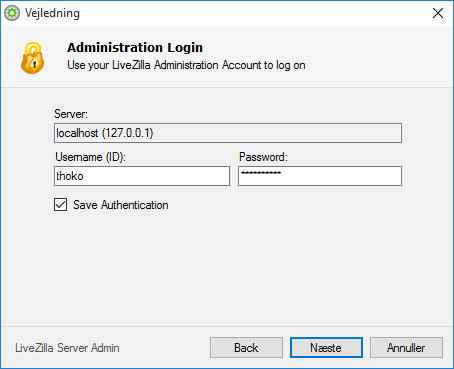
Task: Click the Username (ID): label
Action: [90, 157]
